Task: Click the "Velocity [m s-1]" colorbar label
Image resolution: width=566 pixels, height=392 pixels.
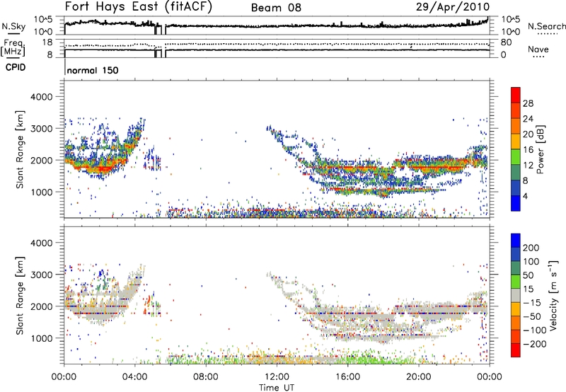Action: pyautogui.click(x=553, y=295)
